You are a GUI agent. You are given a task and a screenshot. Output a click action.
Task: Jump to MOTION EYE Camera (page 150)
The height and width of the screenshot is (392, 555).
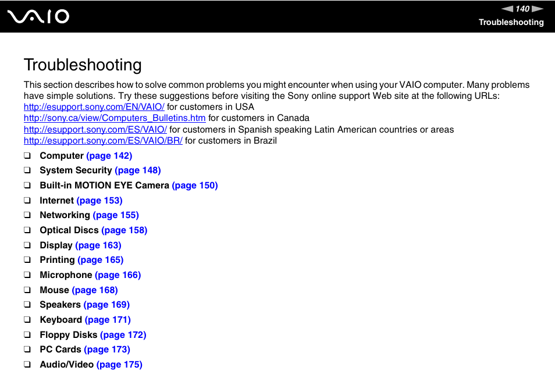point(195,186)
